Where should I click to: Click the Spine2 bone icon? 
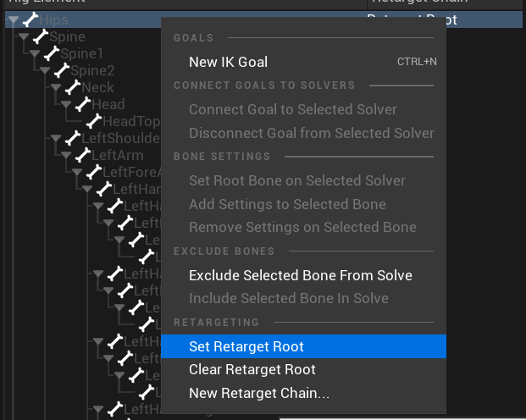[62, 70]
